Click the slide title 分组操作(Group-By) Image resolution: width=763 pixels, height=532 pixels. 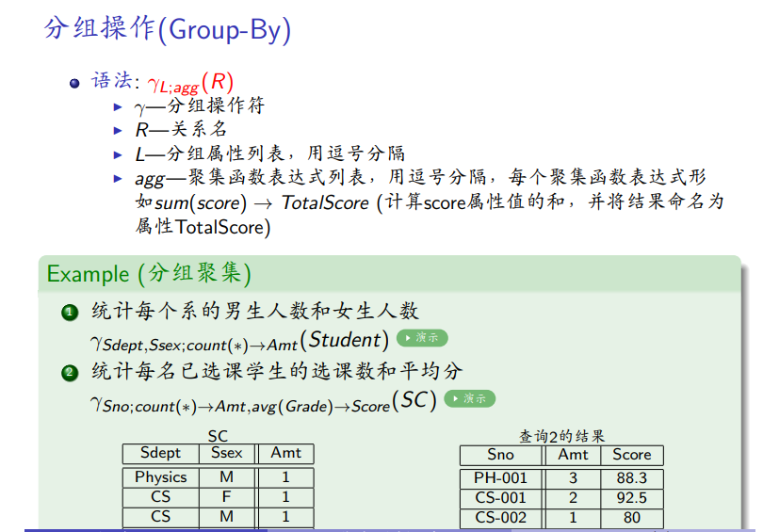(x=168, y=29)
